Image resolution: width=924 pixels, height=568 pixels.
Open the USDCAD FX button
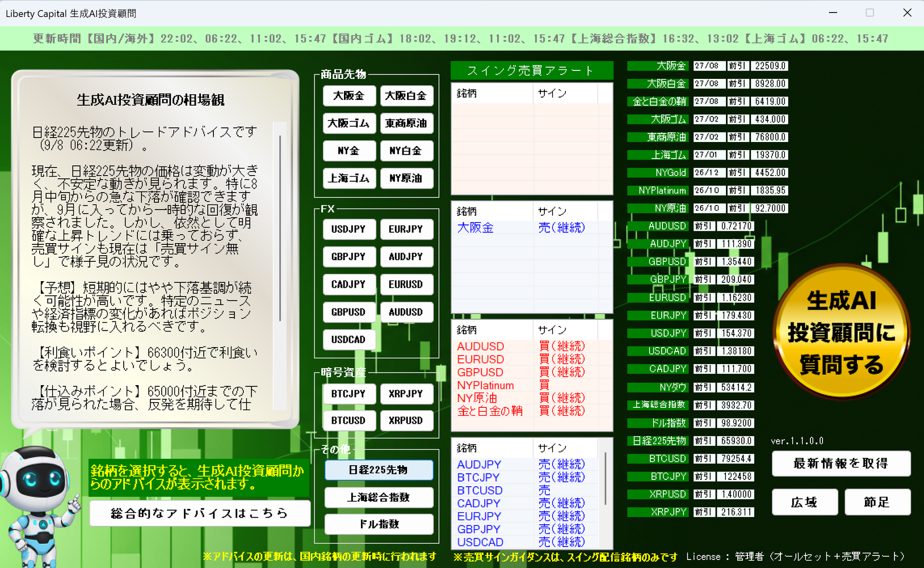(x=349, y=339)
